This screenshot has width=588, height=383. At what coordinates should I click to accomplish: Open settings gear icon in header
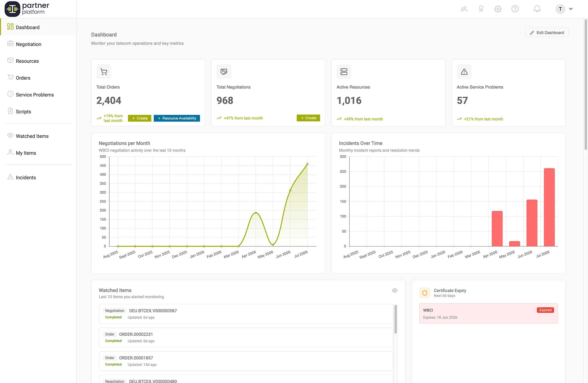tap(498, 9)
